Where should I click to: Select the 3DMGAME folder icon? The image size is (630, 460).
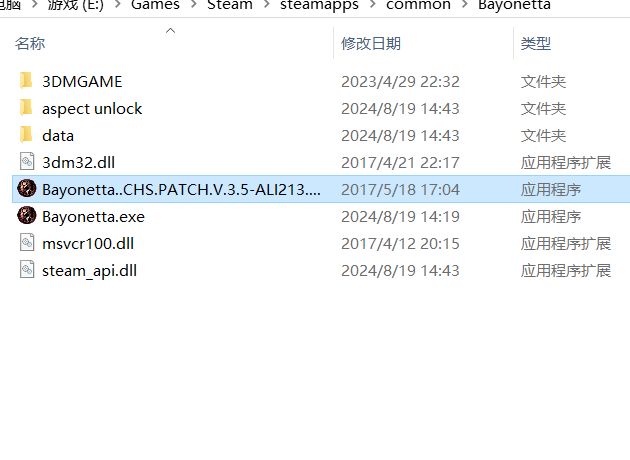pos(26,81)
